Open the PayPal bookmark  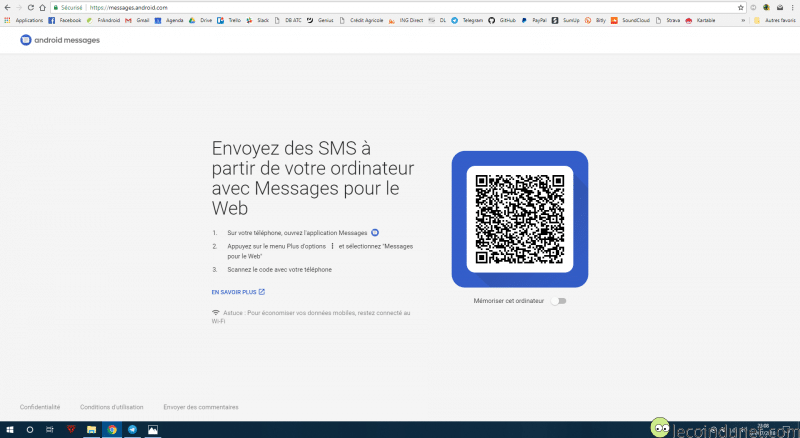coord(534,20)
